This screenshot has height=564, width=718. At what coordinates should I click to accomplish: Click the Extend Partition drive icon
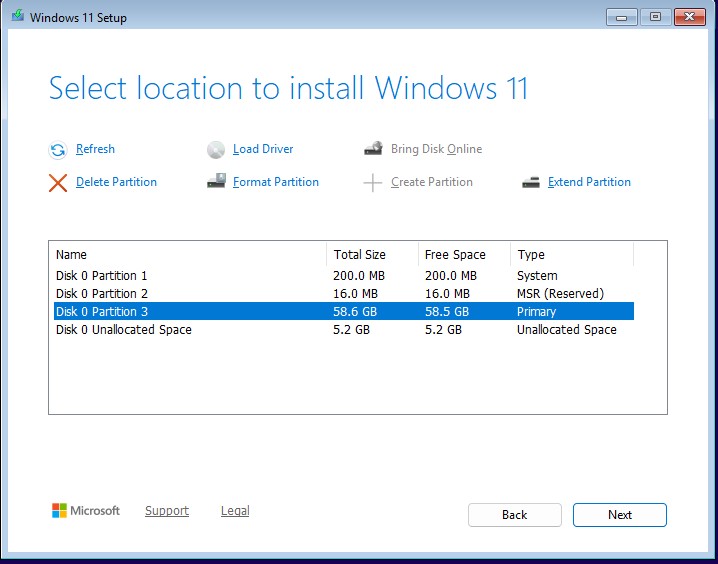[531, 183]
